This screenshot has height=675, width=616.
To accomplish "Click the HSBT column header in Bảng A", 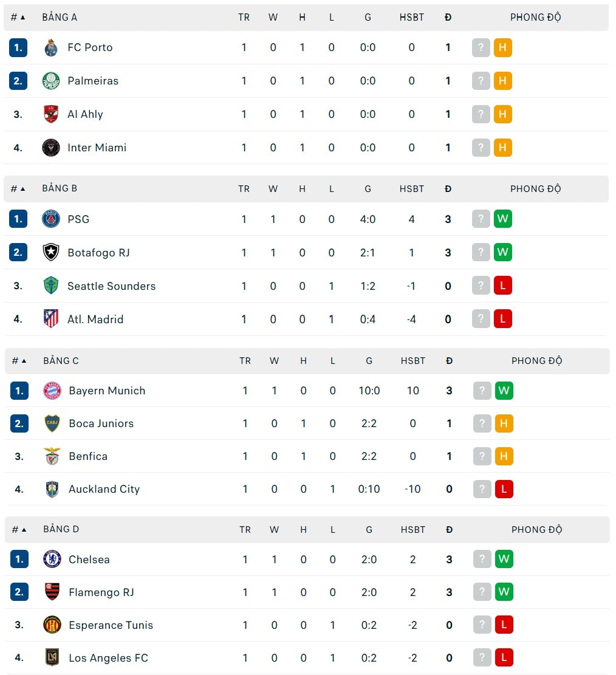I will 411,18.
